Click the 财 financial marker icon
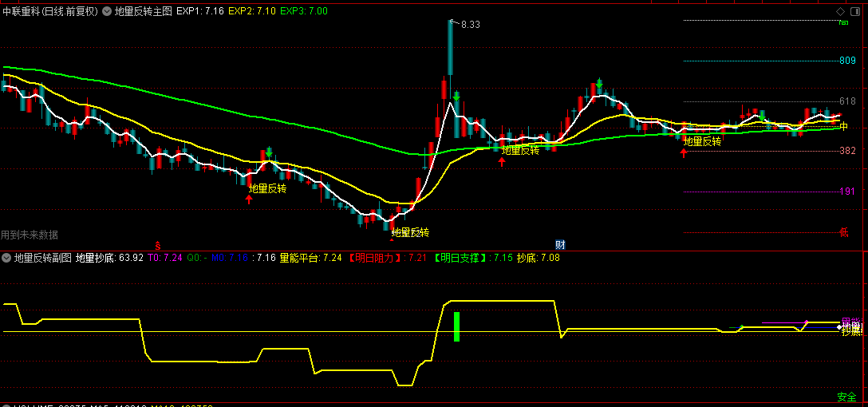Screen dimensions: 868x407 (560, 244)
